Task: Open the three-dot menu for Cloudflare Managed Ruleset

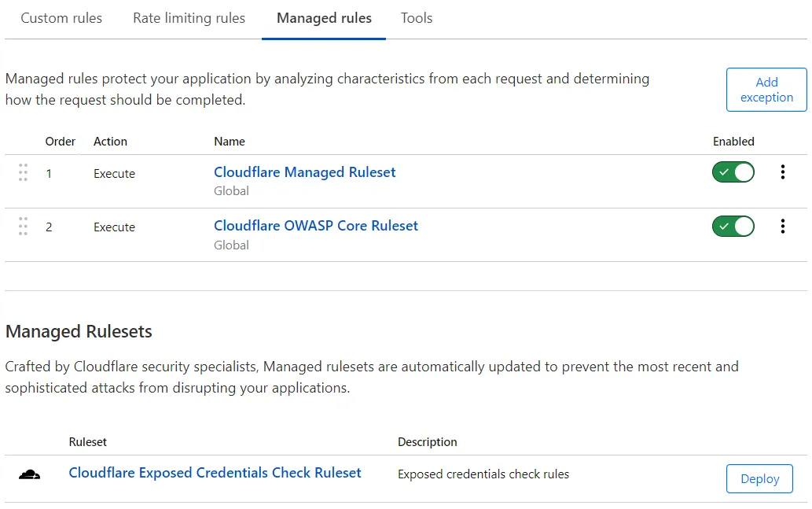Action: tap(783, 172)
